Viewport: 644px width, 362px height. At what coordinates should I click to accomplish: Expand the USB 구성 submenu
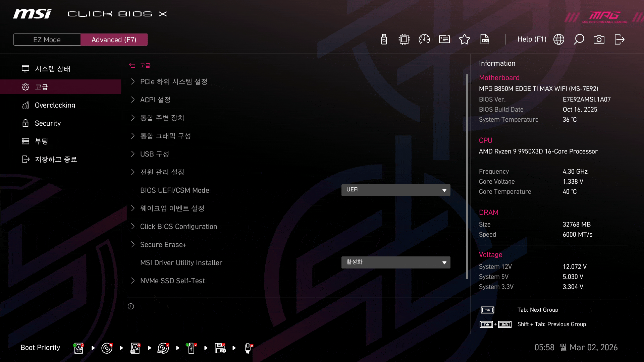click(x=154, y=154)
